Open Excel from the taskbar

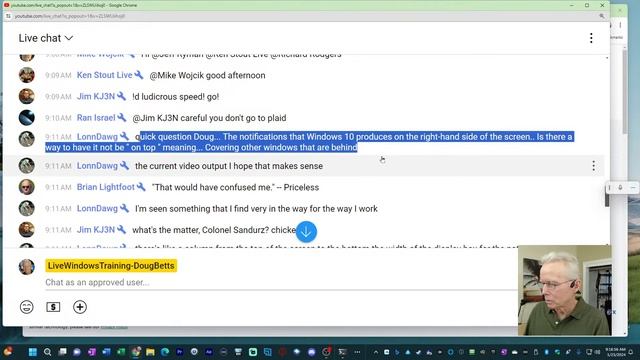(x=121, y=352)
